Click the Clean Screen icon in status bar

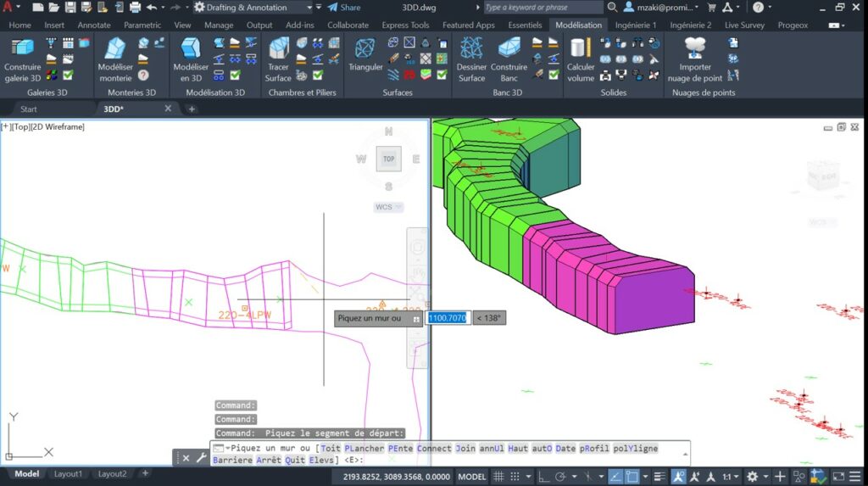(x=838, y=477)
